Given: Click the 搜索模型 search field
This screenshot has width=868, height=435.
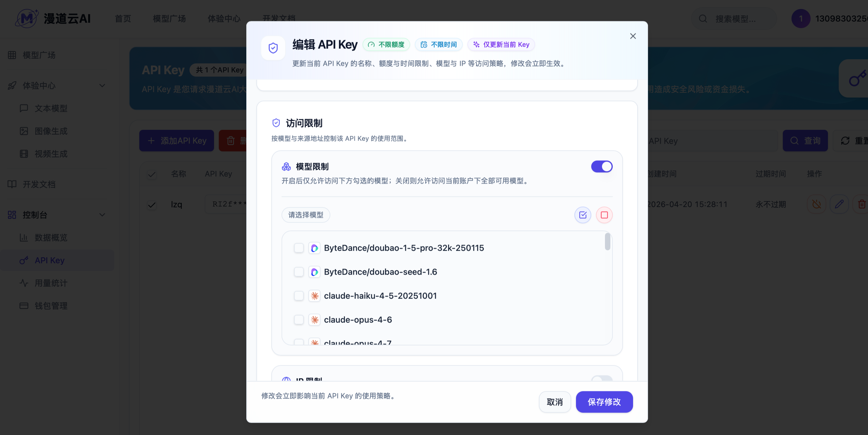Looking at the screenshot, I should coord(734,19).
